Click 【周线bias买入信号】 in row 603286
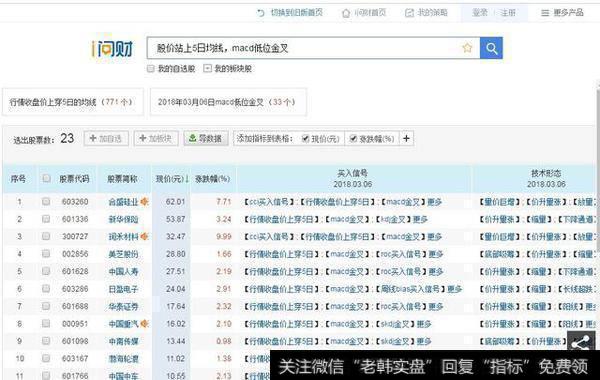Image resolution: width=600 pixels, height=380 pixels. (411, 289)
